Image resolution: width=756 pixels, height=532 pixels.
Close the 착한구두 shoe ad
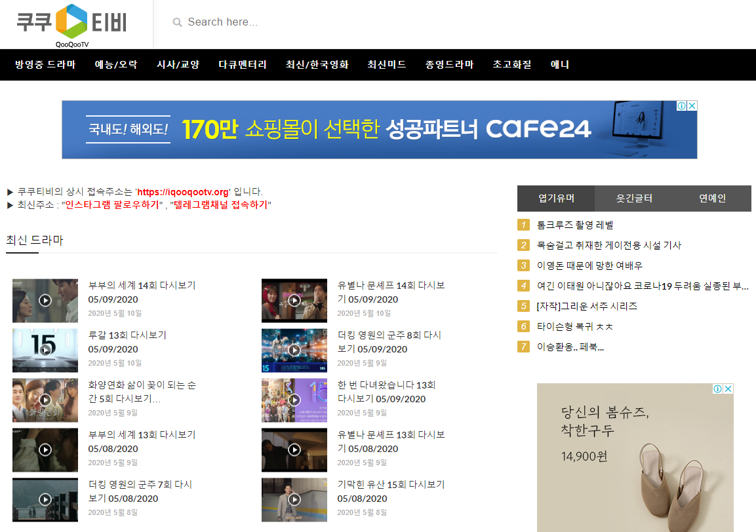point(728,389)
